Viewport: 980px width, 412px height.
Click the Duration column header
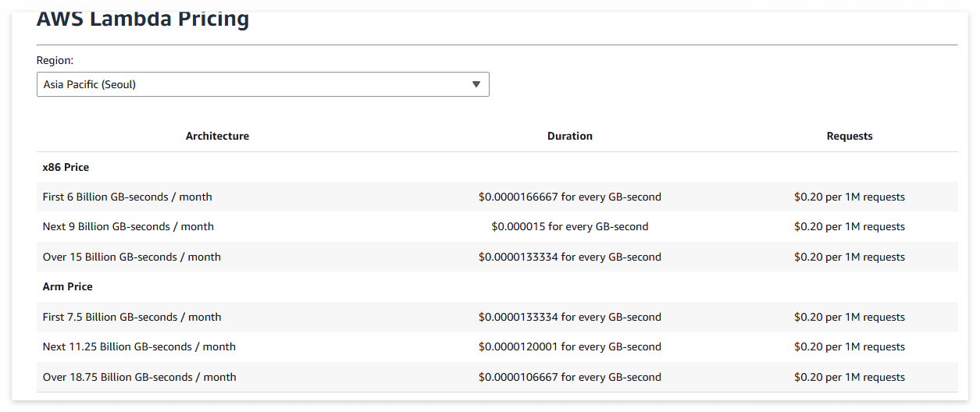[x=570, y=136]
